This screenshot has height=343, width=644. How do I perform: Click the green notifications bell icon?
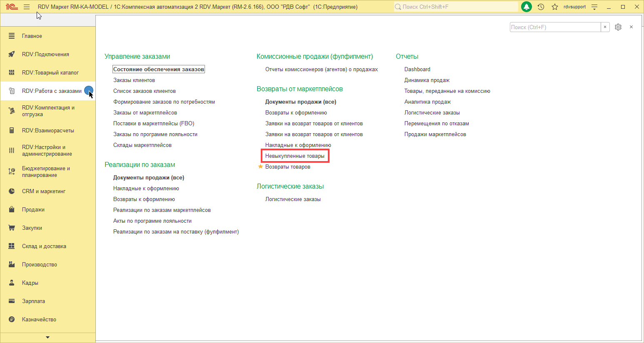[x=527, y=7]
